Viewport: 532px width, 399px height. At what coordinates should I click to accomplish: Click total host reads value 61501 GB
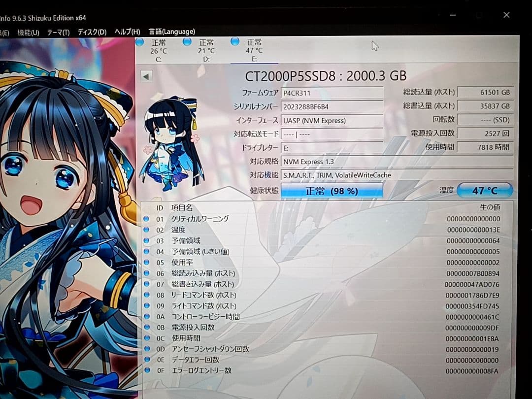pos(485,92)
